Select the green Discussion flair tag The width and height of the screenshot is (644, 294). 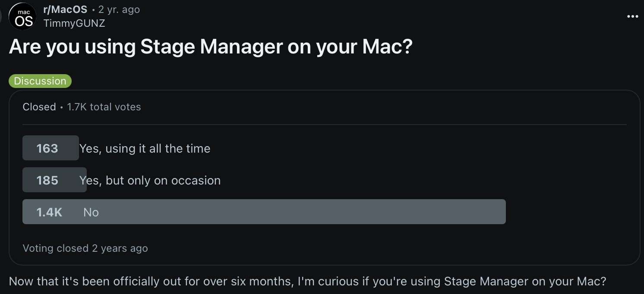tap(40, 81)
